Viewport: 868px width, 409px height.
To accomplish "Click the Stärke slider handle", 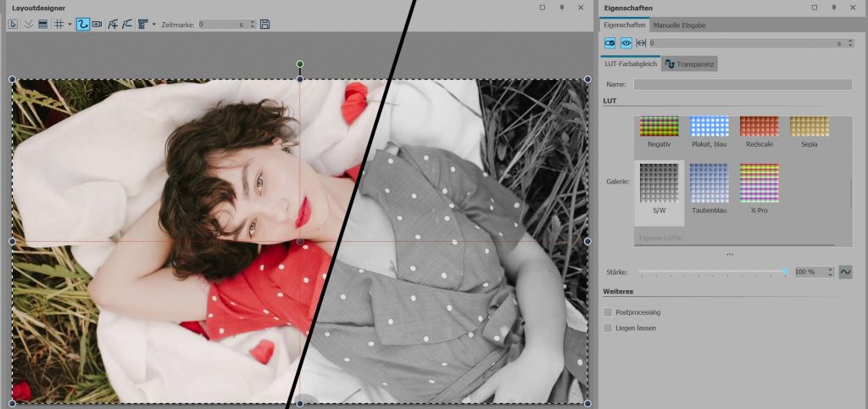I will 785,272.
